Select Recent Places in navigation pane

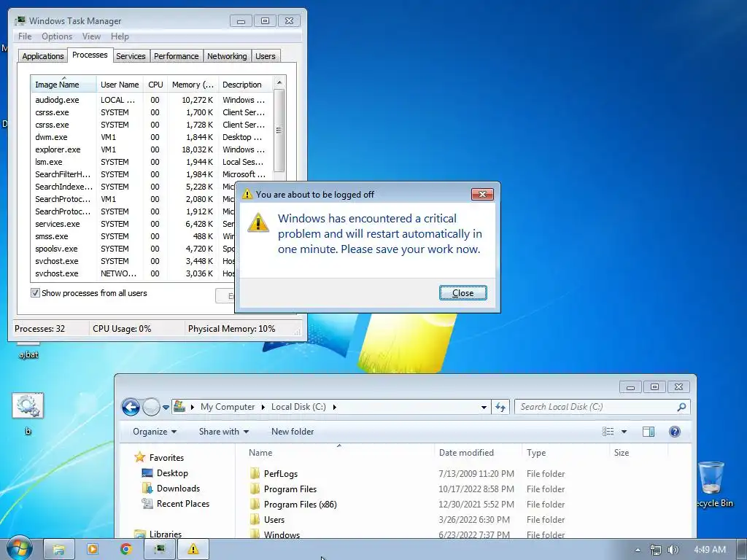click(x=183, y=503)
